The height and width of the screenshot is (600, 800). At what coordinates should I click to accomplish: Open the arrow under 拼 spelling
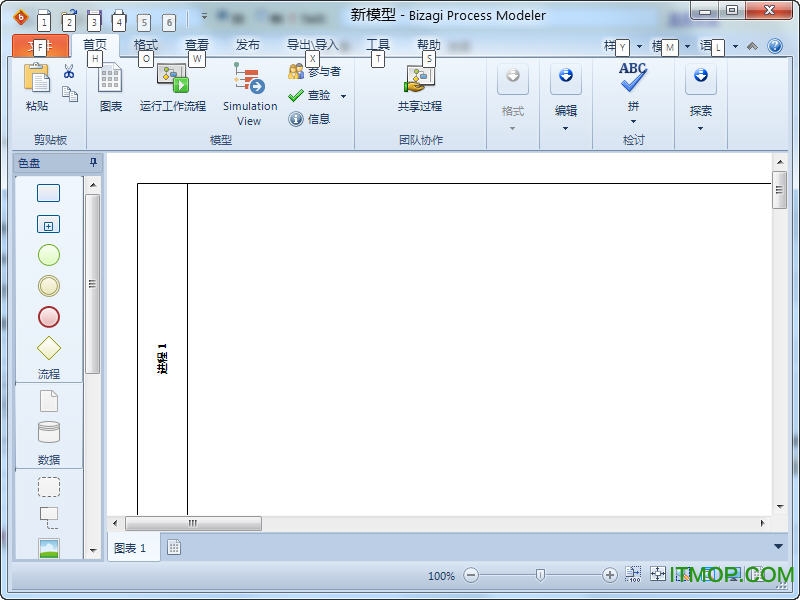click(x=633, y=121)
